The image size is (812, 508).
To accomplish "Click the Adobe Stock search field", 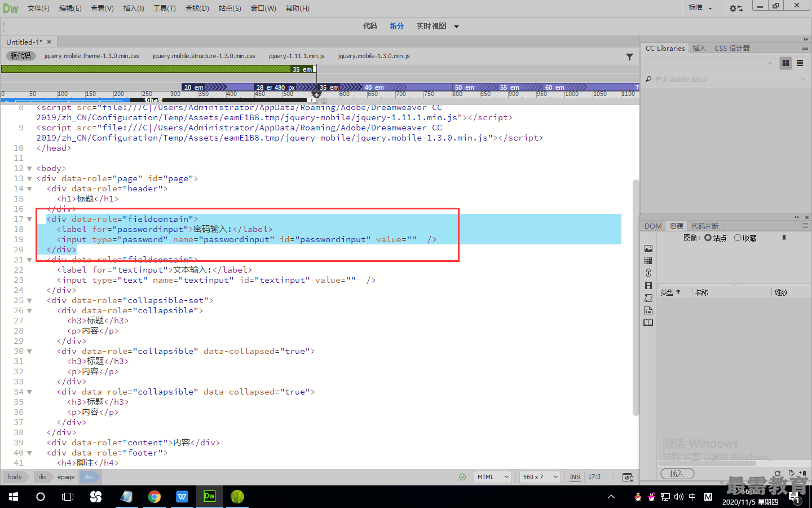I will 726,79.
